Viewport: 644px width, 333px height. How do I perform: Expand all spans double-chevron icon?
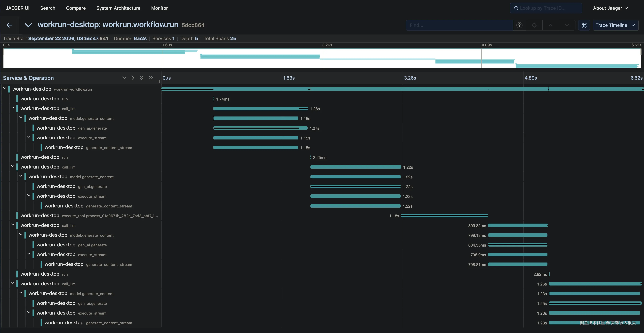[x=141, y=78]
